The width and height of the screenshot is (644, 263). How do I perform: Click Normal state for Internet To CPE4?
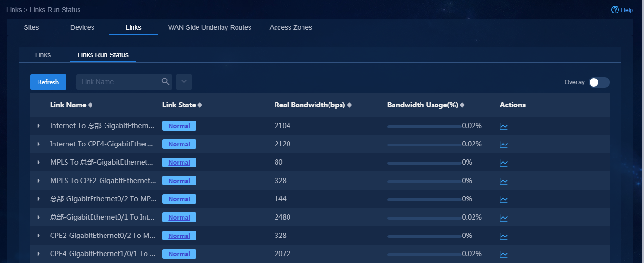tap(179, 144)
